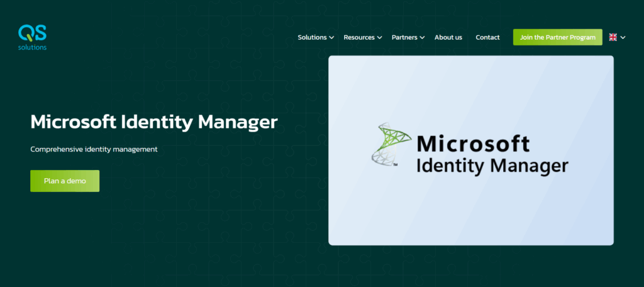Image resolution: width=644 pixels, height=287 pixels.
Task: Click the Plan a demo button
Action: pyautogui.click(x=65, y=181)
